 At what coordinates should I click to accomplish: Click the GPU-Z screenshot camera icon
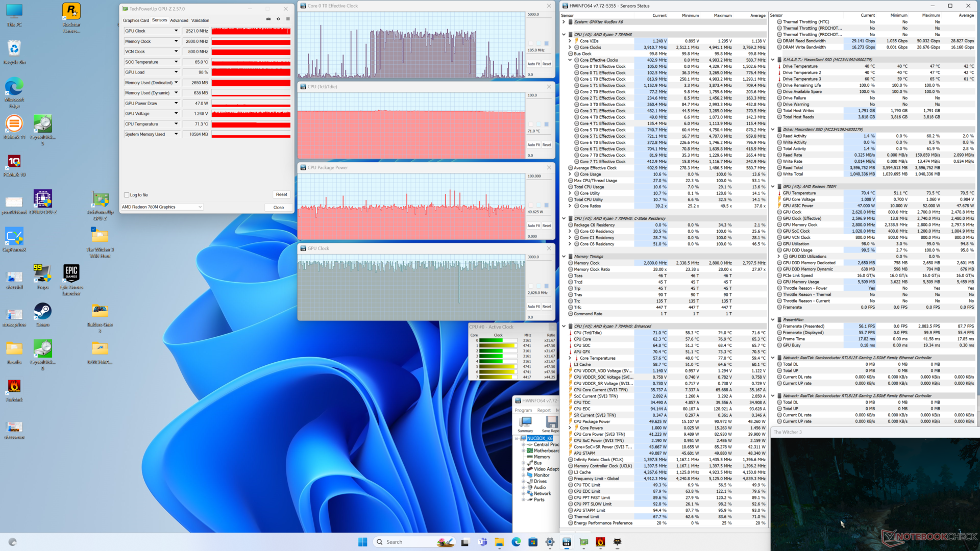268,19
